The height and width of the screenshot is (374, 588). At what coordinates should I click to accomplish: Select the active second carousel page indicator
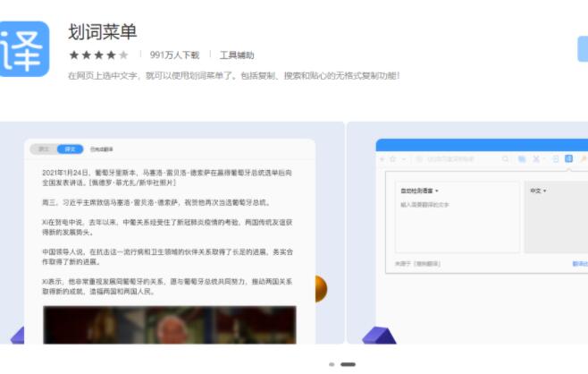pos(348,364)
